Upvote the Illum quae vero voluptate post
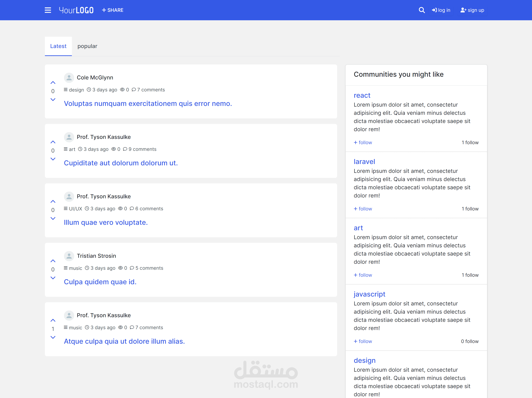The width and height of the screenshot is (532, 398). pyautogui.click(x=53, y=201)
